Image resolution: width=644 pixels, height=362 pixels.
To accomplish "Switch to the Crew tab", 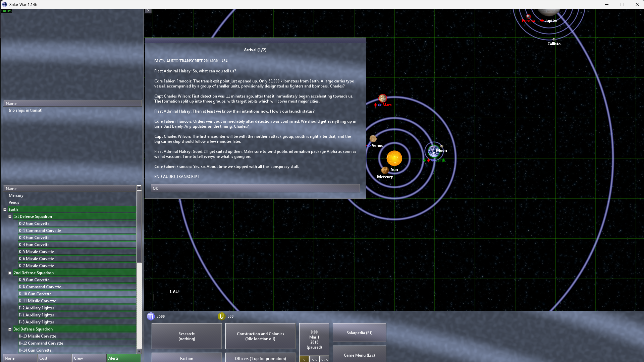I will pyautogui.click(x=89, y=358).
